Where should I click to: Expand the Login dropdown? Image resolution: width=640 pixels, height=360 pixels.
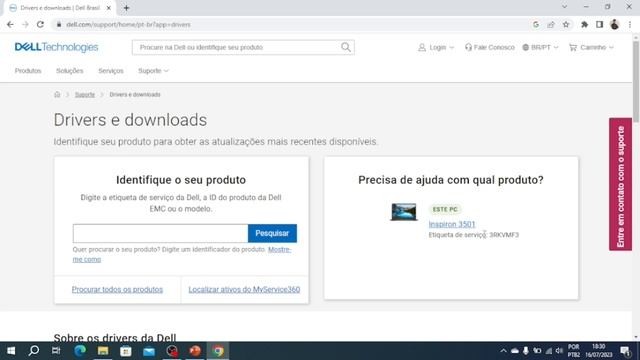pos(436,47)
